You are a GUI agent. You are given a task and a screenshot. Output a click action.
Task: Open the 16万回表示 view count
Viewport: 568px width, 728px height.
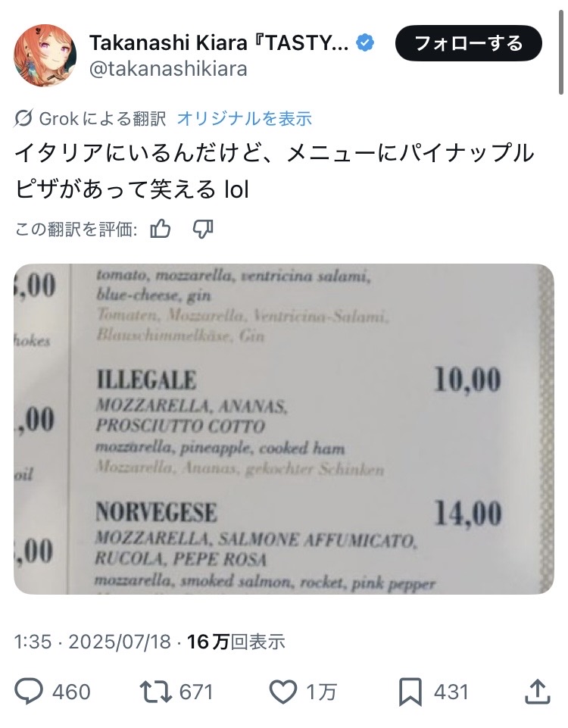point(236,642)
